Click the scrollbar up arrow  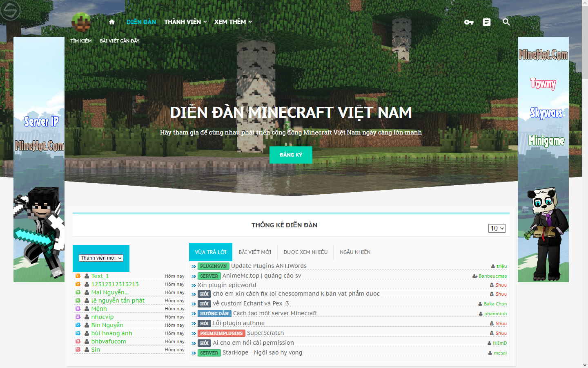pos(585,2)
